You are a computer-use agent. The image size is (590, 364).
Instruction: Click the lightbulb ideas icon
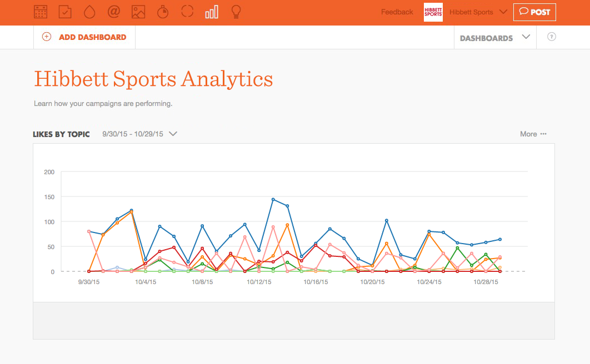(x=236, y=12)
